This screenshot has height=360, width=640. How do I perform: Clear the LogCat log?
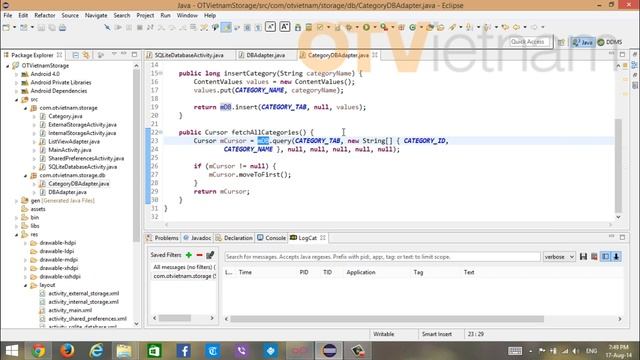pyautogui.click(x=594, y=256)
